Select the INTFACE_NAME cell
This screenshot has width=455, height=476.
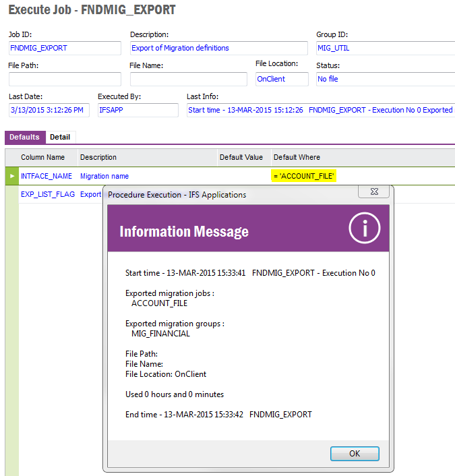[47, 176]
